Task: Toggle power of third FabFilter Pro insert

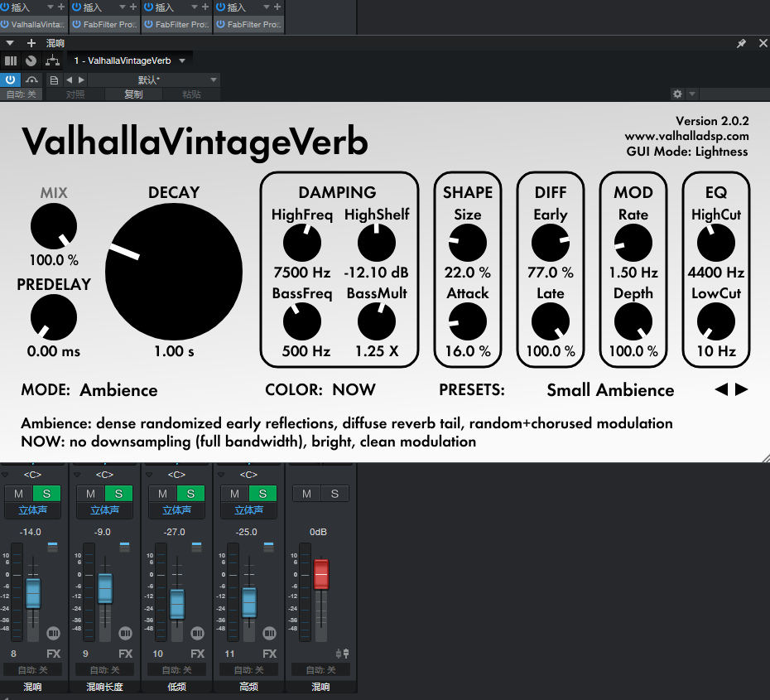Action: tap(220, 24)
